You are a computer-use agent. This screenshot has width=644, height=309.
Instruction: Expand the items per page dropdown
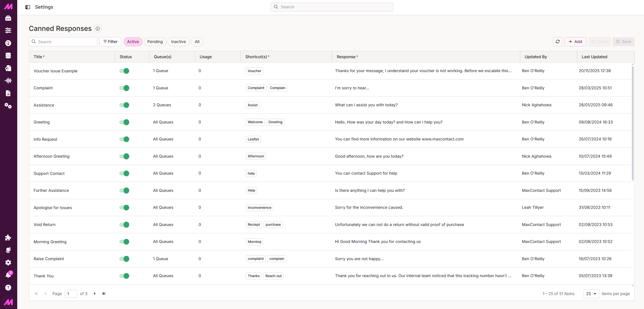[x=591, y=294]
